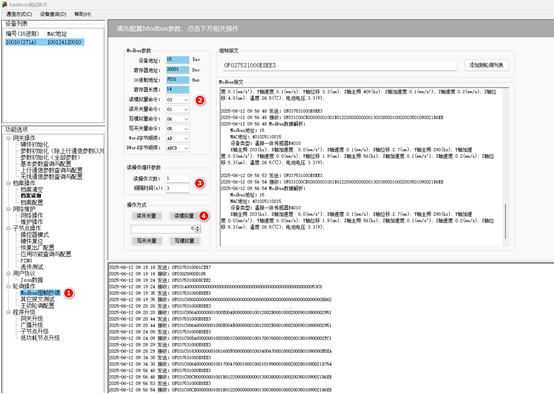The height and width of the screenshot is (394, 554).
Task: Click the 寄存器长度 input field
Action: click(178, 89)
